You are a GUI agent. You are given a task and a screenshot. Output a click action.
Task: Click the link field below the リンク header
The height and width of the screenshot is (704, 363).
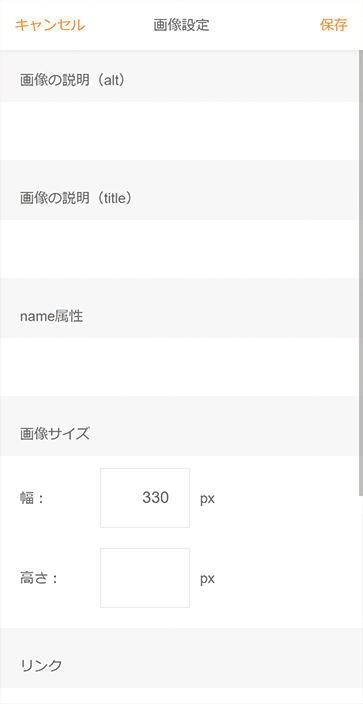click(x=180, y=696)
